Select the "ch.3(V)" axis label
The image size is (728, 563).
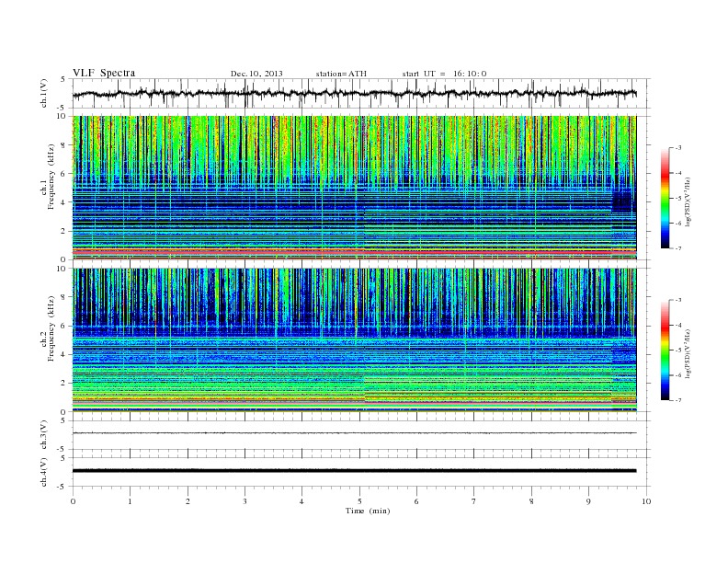[x=44, y=434]
